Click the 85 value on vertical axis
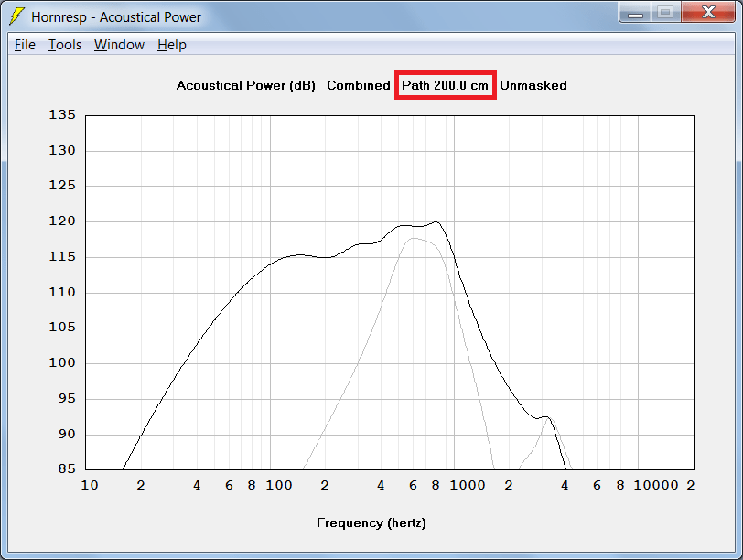Viewport: 743px width, 560px height. click(67, 469)
